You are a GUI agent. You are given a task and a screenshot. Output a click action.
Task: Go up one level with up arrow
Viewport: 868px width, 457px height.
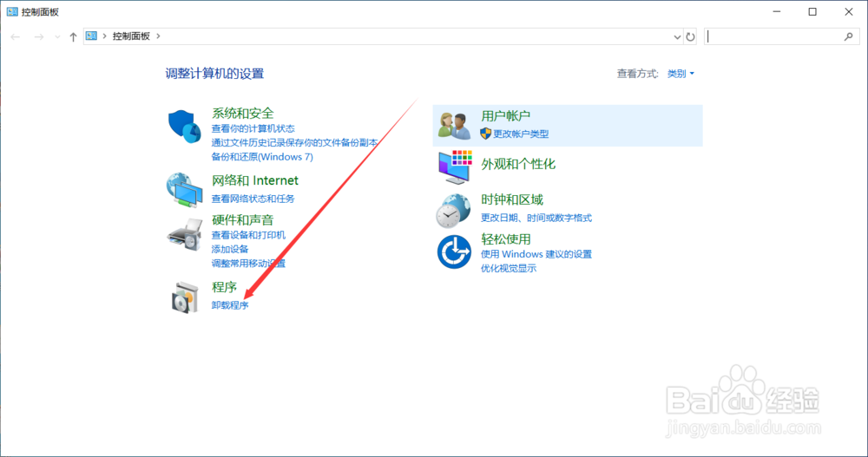pyautogui.click(x=73, y=36)
